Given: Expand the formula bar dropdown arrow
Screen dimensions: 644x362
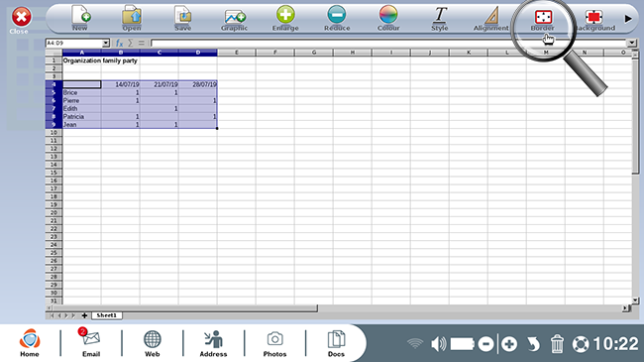Looking at the screenshot, I should click(x=632, y=43).
